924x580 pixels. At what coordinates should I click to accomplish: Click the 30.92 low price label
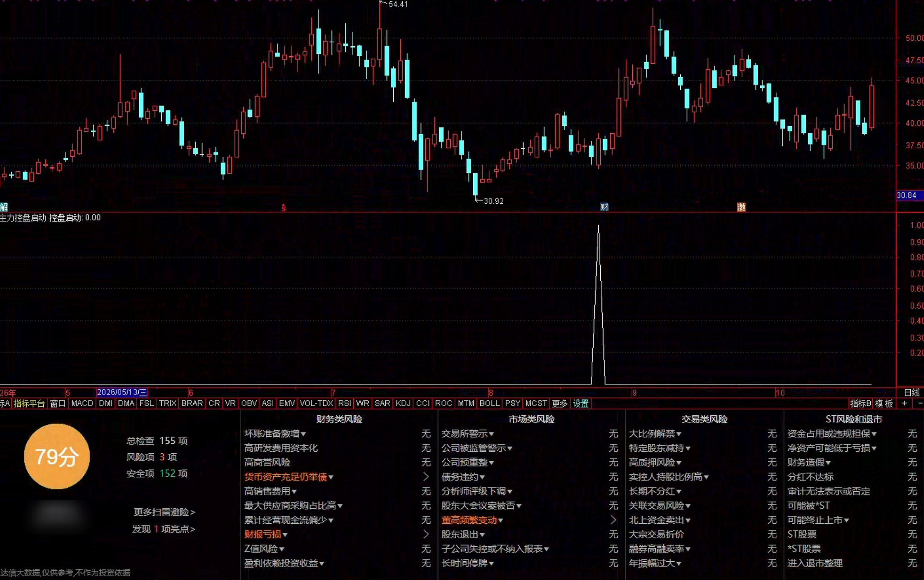(x=494, y=201)
